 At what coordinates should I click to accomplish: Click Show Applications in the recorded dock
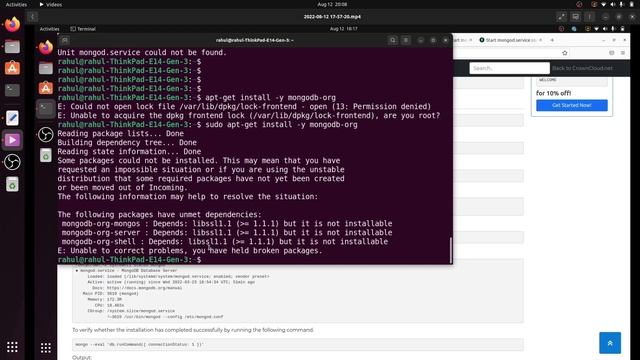[x=46, y=347]
